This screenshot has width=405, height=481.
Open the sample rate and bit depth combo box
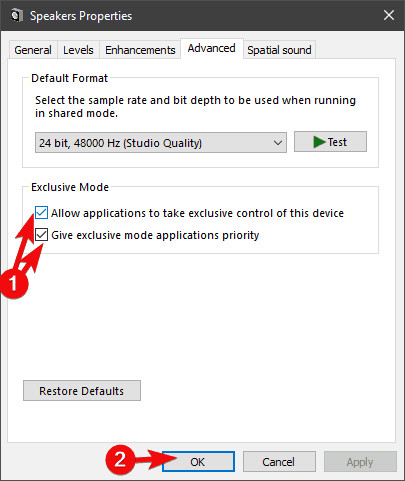pos(161,143)
